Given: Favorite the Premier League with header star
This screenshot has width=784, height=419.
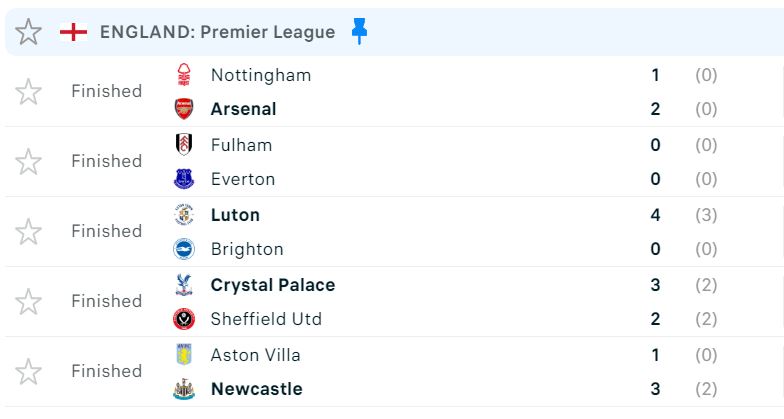Looking at the screenshot, I should pyautogui.click(x=29, y=32).
